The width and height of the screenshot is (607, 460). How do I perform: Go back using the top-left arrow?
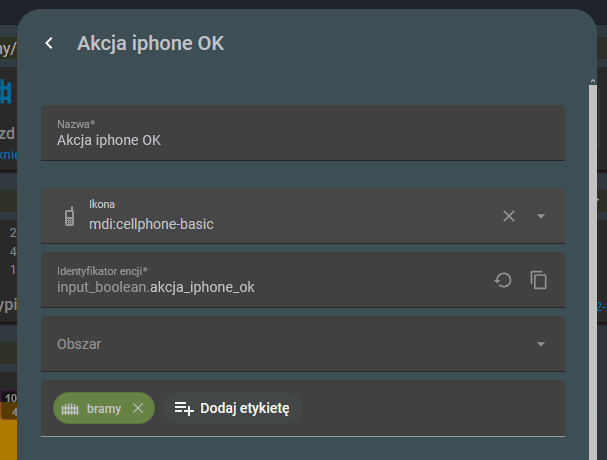click(x=49, y=43)
